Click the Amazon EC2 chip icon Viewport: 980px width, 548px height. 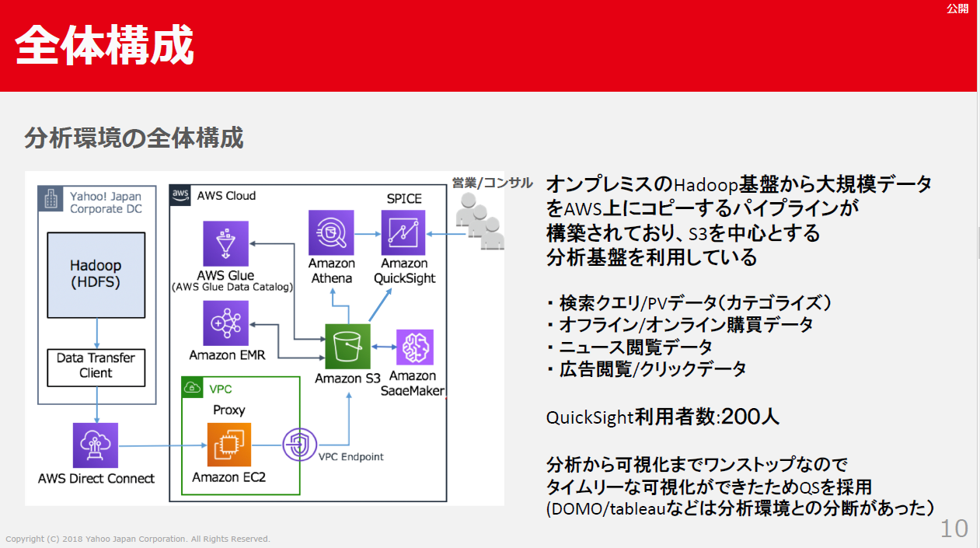pyautogui.click(x=230, y=445)
